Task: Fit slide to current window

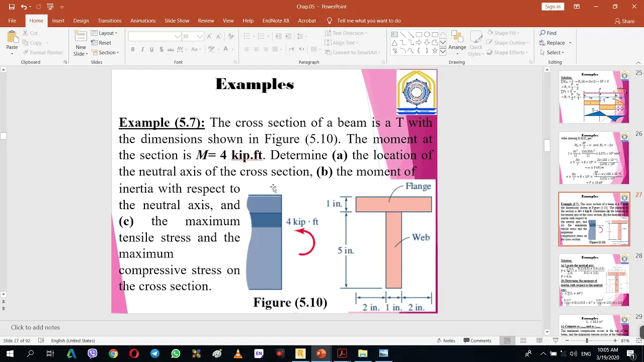Action: (638, 340)
